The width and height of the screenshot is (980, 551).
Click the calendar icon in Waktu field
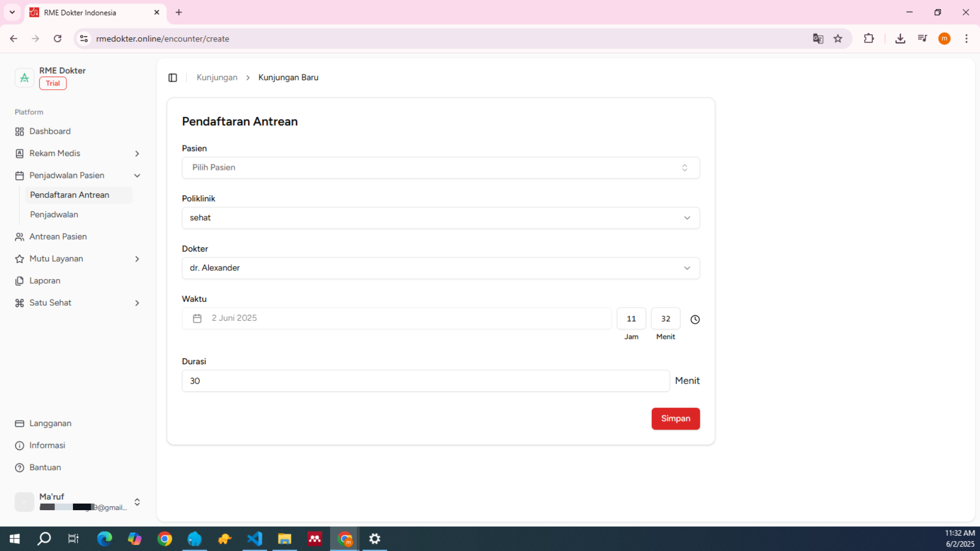tap(198, 318)
